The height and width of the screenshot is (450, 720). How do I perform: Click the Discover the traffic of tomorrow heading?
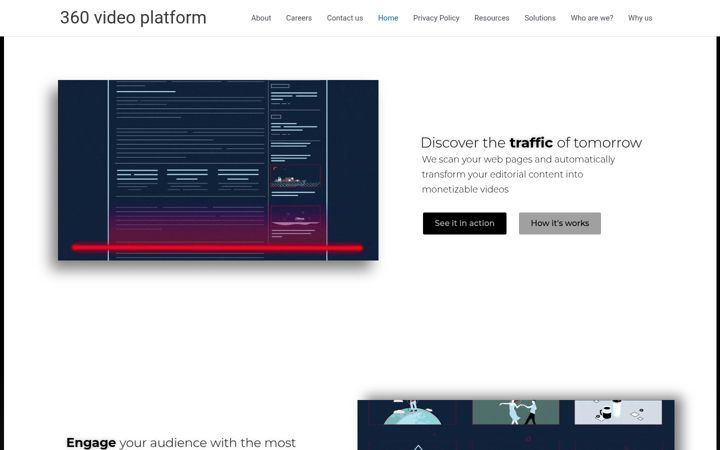tap(531, 142)
